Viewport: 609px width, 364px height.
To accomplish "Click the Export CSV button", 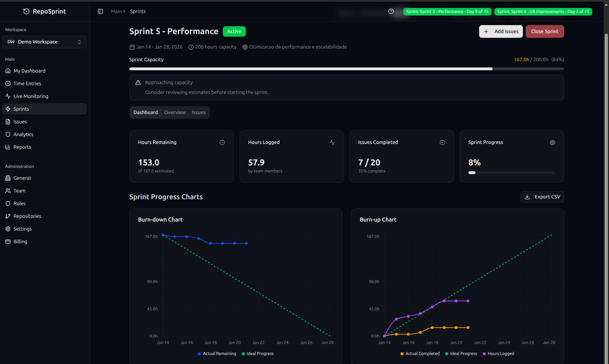I will [542, 197].
